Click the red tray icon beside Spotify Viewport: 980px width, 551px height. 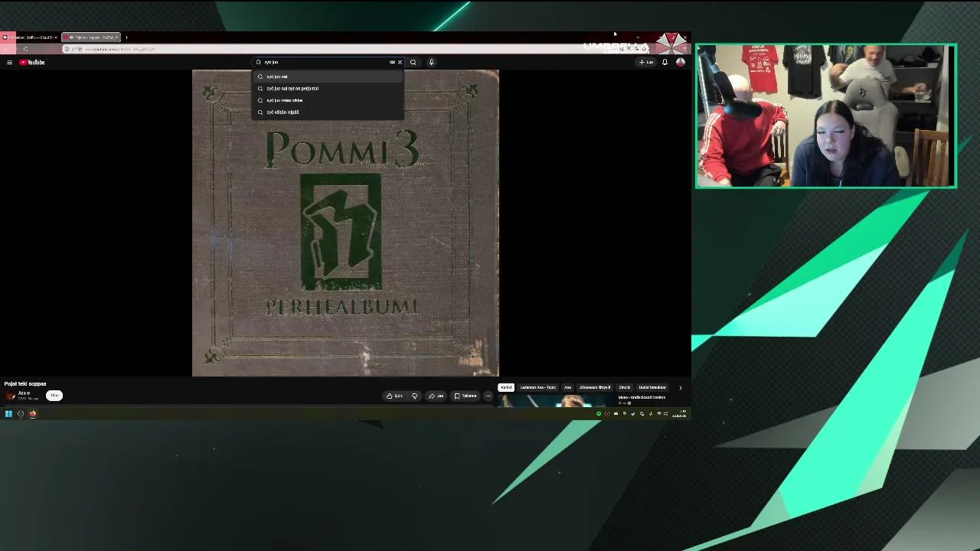[x=607, y=414]
